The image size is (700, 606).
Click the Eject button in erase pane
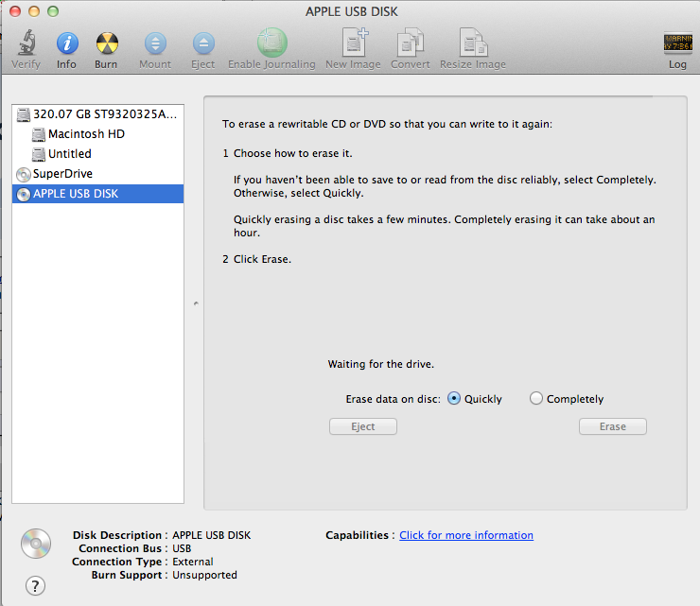(363, 426)
